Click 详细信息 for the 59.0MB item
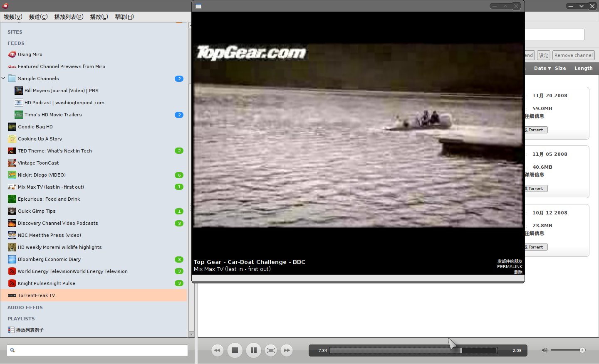599x364 pixels. 535,116
